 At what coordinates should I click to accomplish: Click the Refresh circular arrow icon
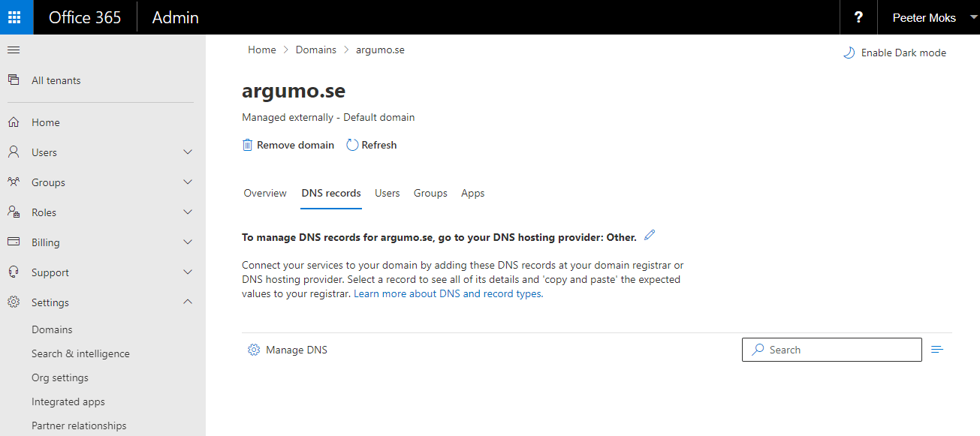(x=351, y=145)
